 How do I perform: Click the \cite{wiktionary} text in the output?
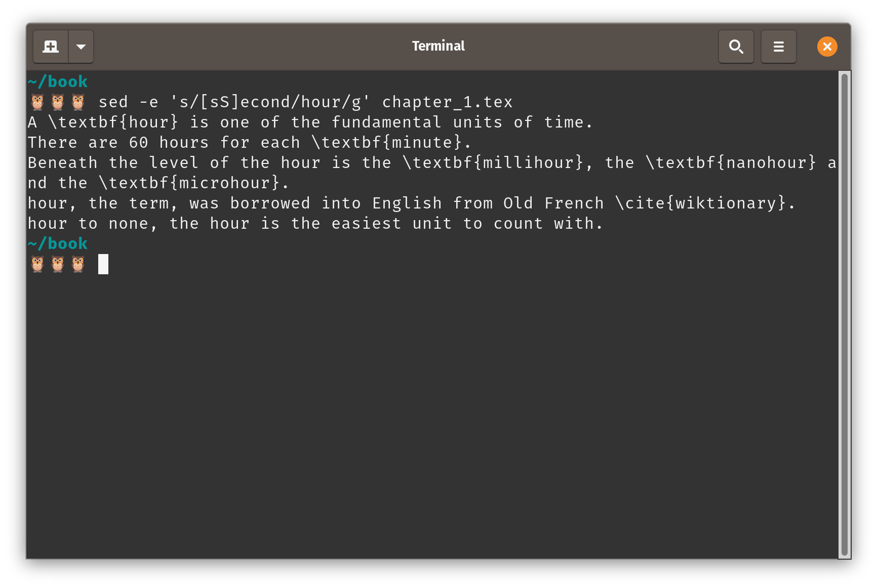(x=702, y=203)
